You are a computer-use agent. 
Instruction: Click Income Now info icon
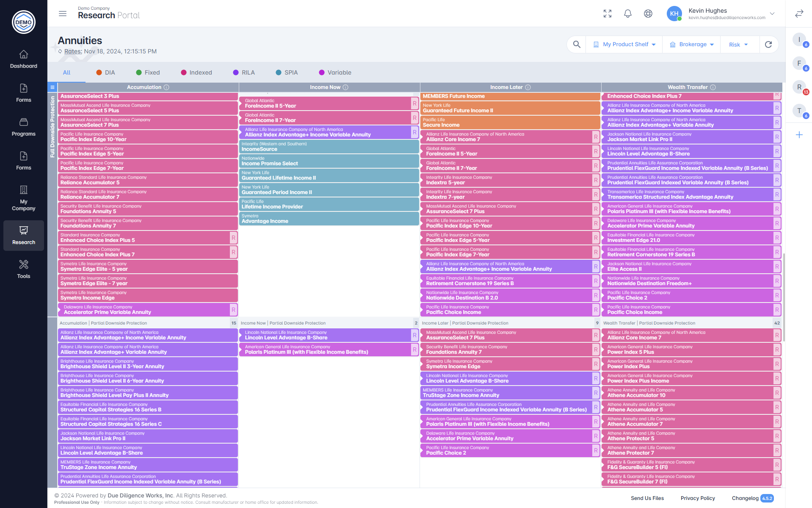click(x=345, y=87)
